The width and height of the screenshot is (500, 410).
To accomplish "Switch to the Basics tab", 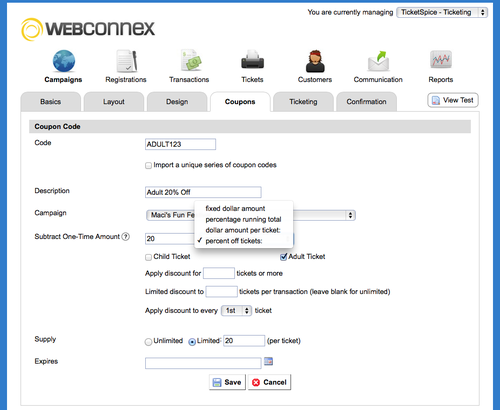I will coord(51,102).
